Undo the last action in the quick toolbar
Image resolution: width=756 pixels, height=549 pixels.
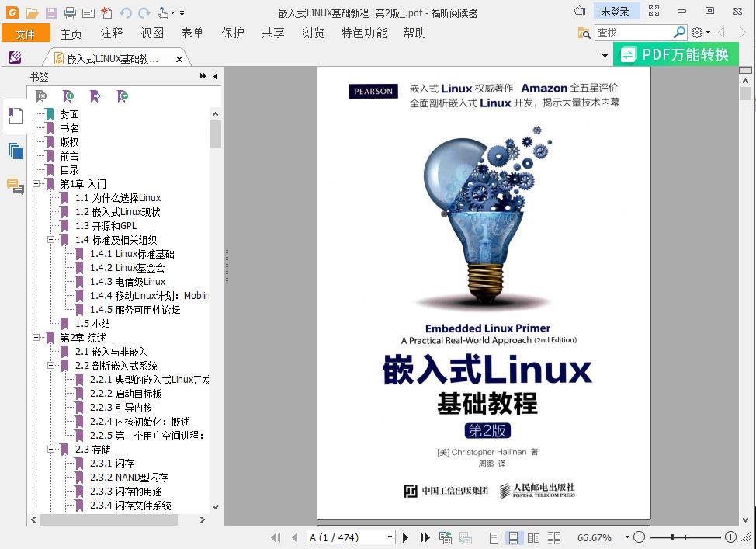click(x=126, y=13)
